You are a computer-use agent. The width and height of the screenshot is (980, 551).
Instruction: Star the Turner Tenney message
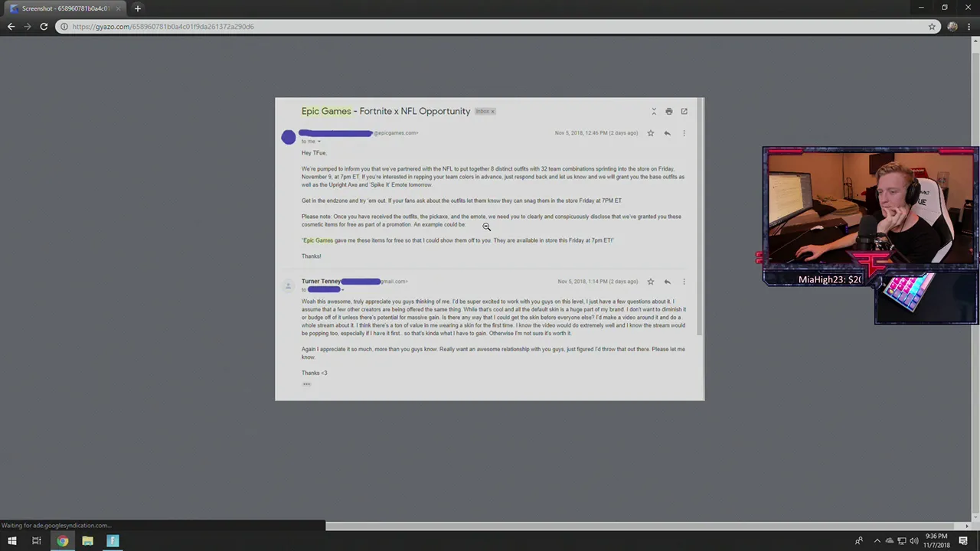click(x=651, y=282)
